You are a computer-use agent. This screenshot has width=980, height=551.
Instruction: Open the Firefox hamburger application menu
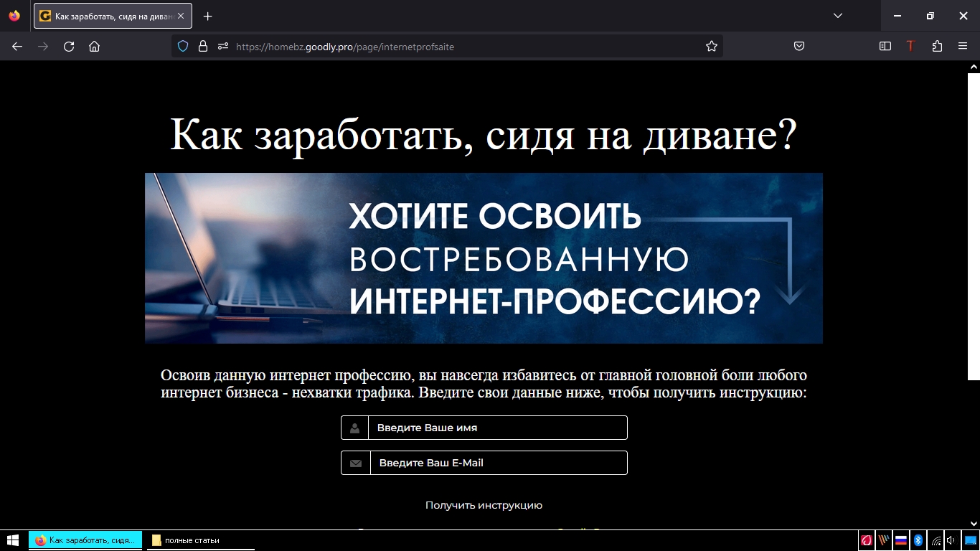coord(963,47)
